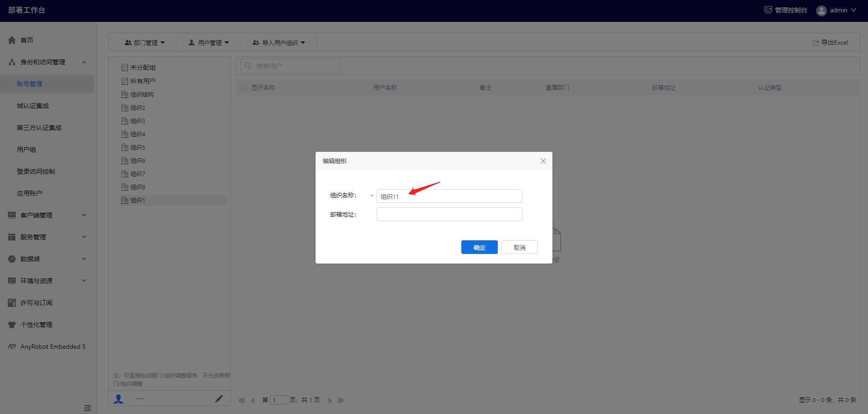Click the 搜索用户 search box
Image resolution: width=868 pixels, height=414 pixels.
click(x=291, y=66)
